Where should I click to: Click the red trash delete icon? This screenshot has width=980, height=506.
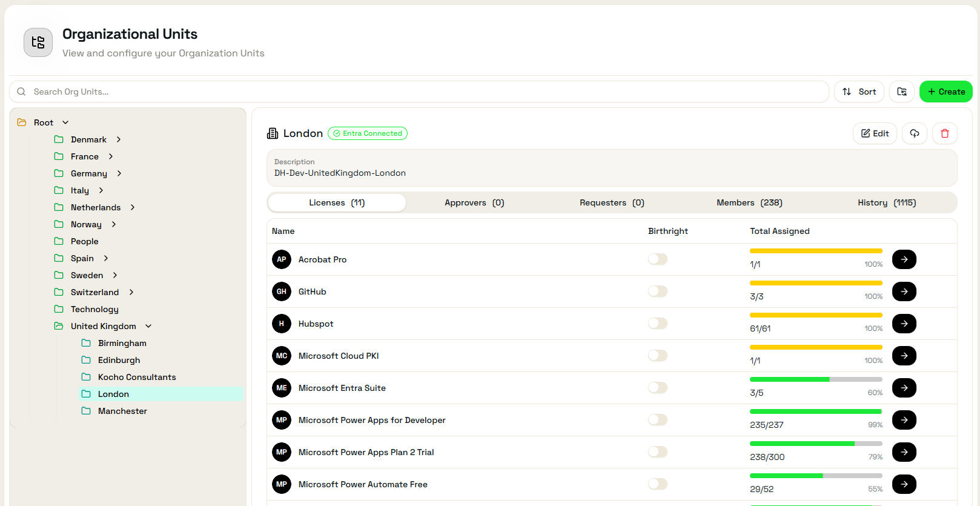tap(945, 133)
